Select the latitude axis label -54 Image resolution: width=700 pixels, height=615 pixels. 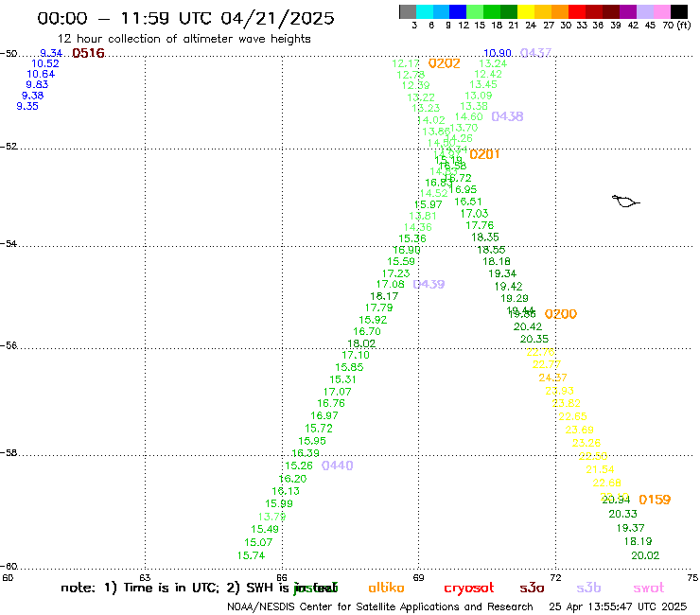[x=9, y=244]
